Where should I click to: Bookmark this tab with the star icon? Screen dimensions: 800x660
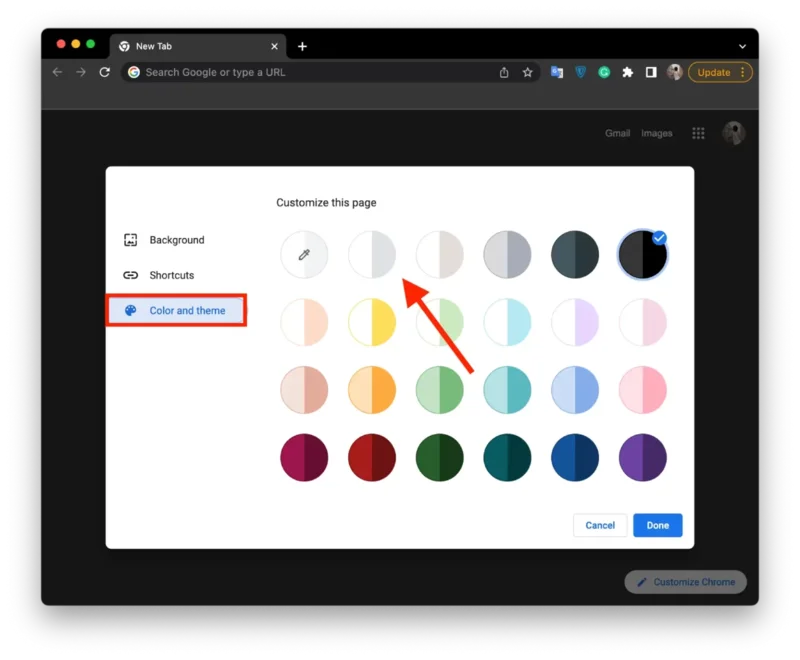(x=528, y=72)
